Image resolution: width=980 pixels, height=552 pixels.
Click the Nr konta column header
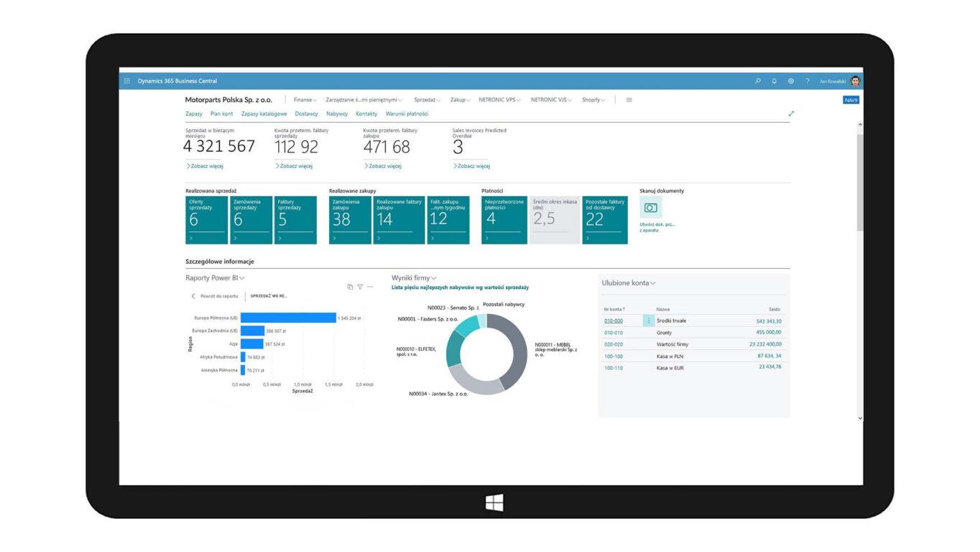tap(614, 309)
